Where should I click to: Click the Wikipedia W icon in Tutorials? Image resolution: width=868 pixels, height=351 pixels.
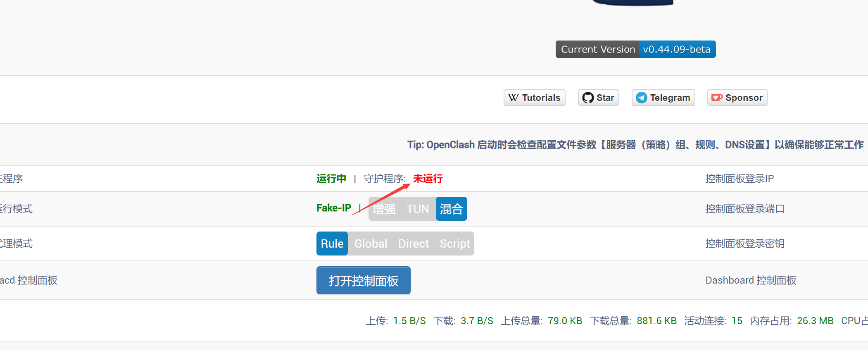pyautogui.click(x=514, y=98)
